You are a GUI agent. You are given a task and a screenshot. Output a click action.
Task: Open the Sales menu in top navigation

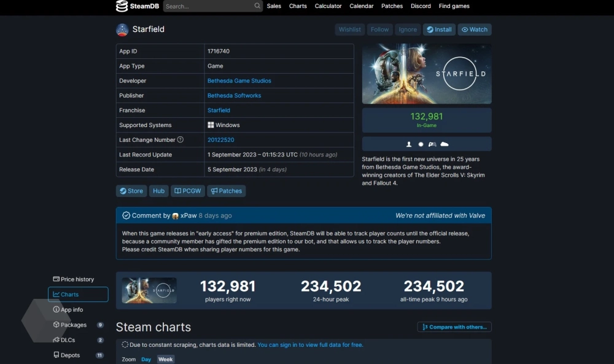coord(274,6)
